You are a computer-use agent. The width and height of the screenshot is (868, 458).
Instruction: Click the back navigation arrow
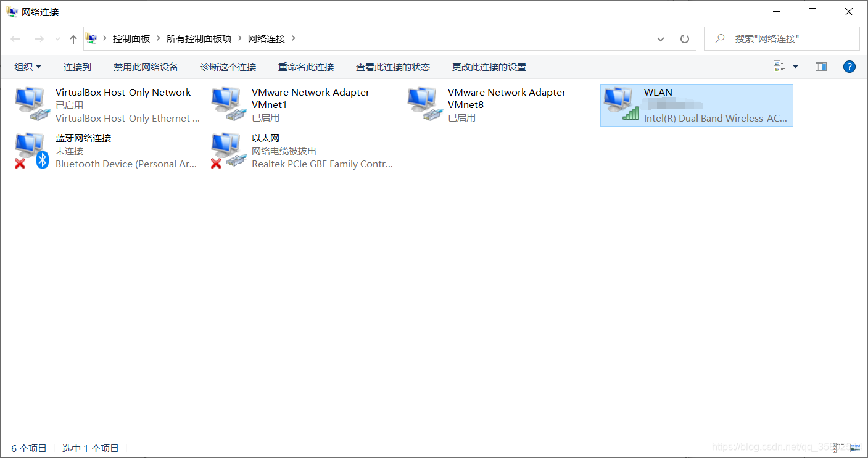(x=15, y=39)
